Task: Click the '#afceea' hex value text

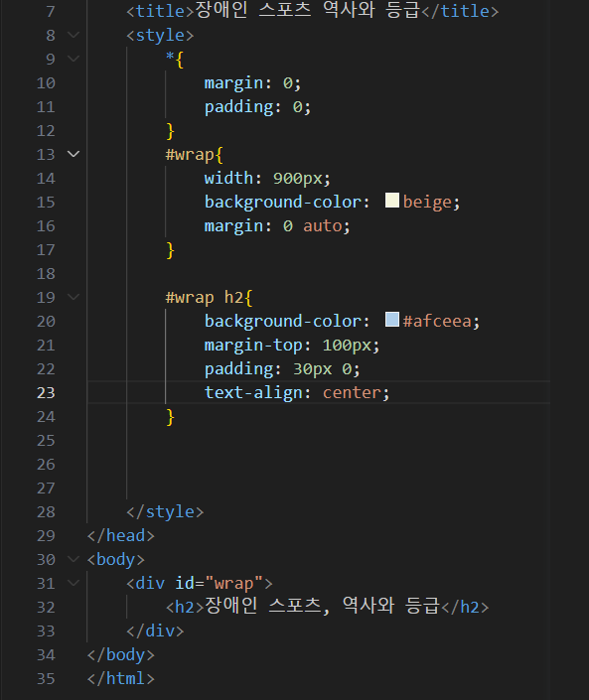Action: pos(437,322)
